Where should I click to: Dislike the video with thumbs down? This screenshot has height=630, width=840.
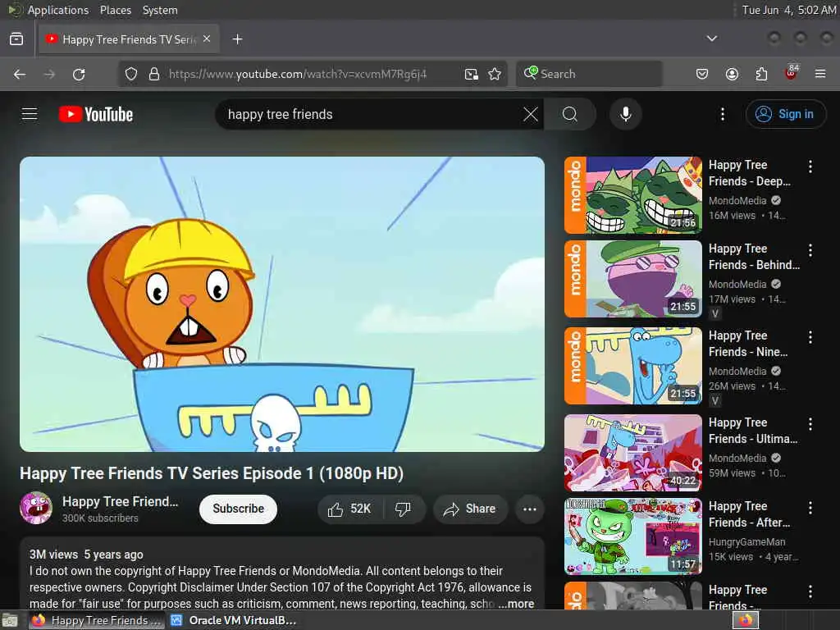404,509
